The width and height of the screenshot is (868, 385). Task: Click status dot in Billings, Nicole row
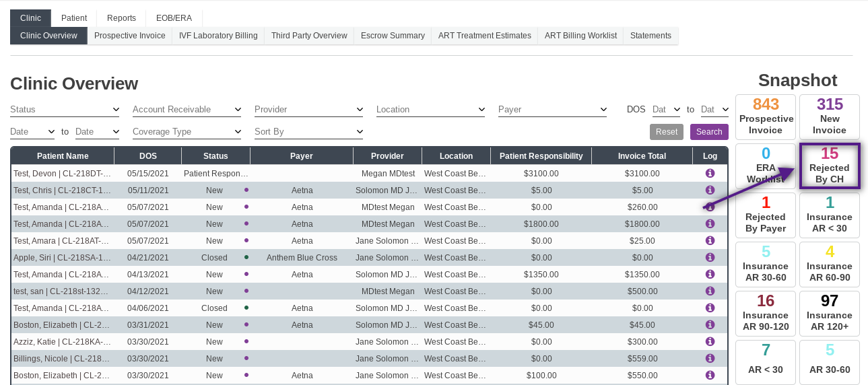(246, 358)
